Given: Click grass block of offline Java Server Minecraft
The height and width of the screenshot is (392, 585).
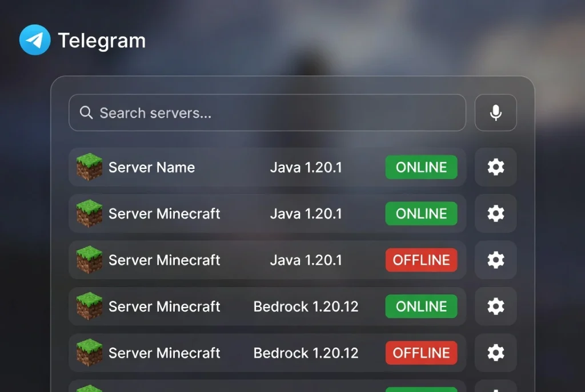Looking at the screenshot, I should tap(89, 260).
